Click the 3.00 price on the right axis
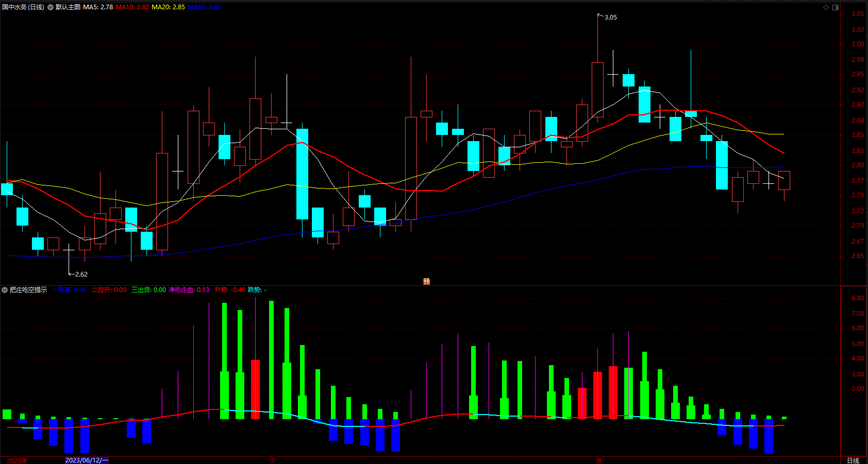The height and width of the screenshot is (464, 868). pos(858,44)
